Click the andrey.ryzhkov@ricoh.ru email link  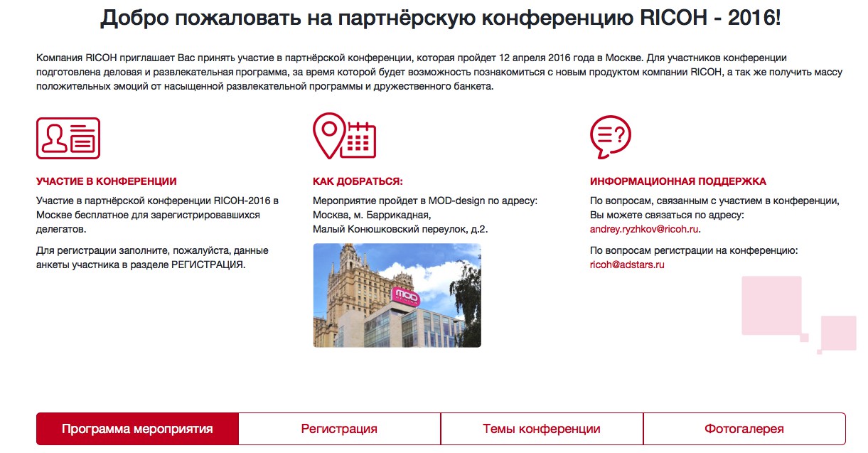coord(645,230)
